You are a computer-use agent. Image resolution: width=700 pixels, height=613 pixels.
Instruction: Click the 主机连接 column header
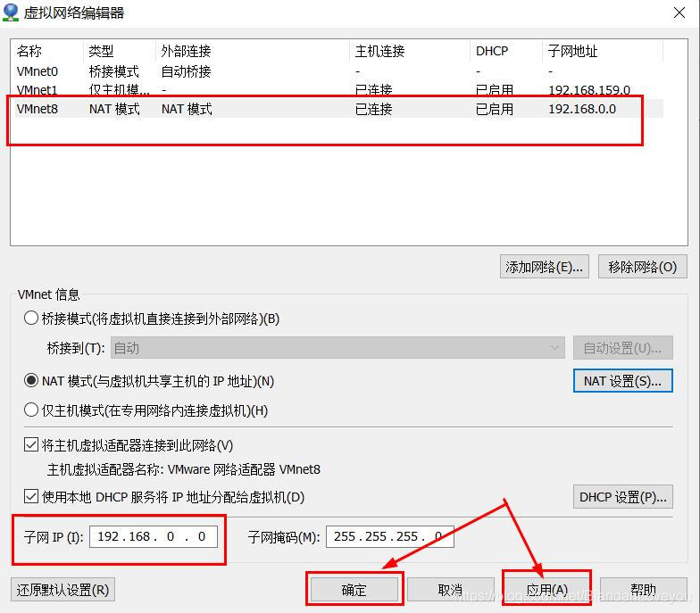click(410, 51)
